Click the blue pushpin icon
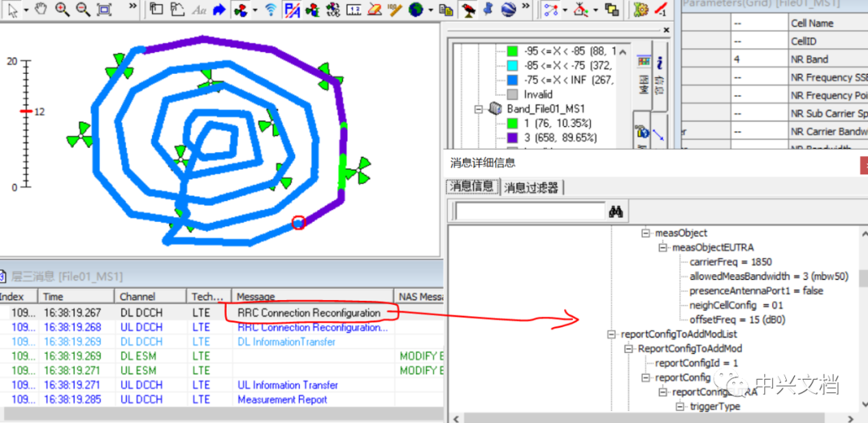 [489, 10]
